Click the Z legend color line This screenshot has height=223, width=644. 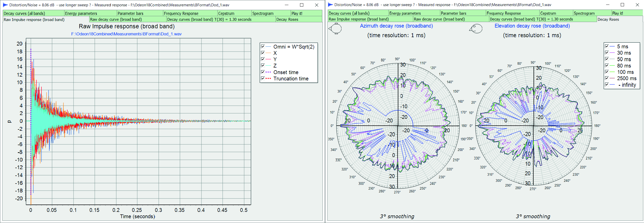[x=268, y=66]
